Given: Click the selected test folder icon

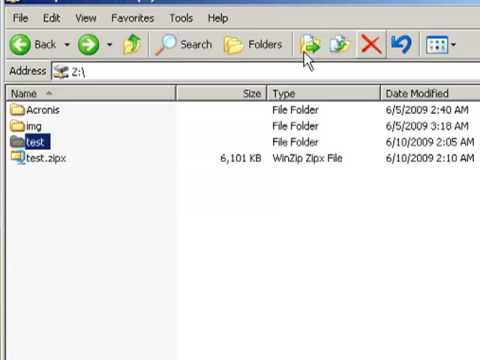Looking at the screenshot, I should tap(17, 142).
